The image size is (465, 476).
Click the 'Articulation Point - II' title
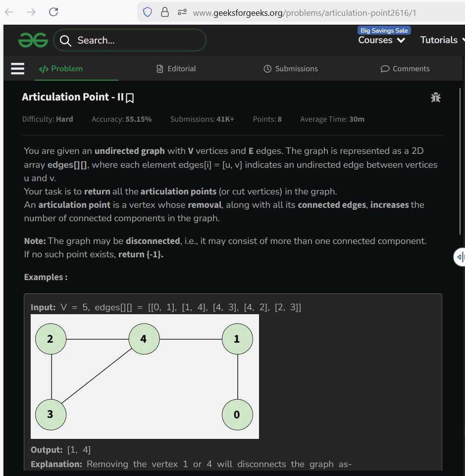tap(73, 97)
